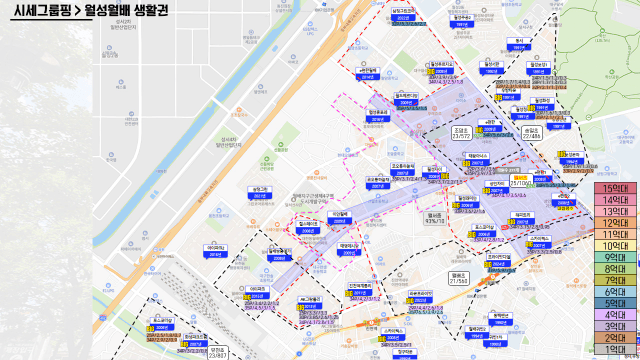Click the 15억대 legend swatch
This screenshot has width=640, height=360.
616,189
